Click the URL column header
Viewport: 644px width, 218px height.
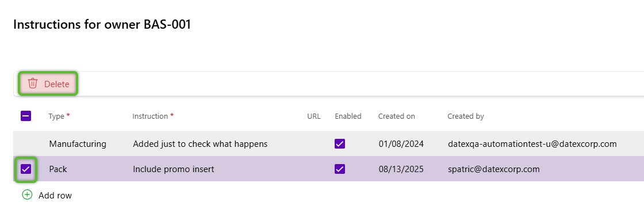pyautogui.click(x=314, y=116)
